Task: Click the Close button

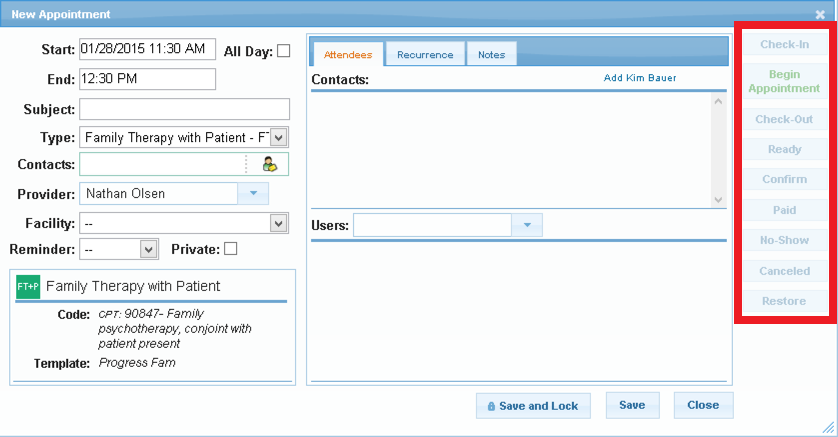Action: pyautogui.click(x=703, y=405)
